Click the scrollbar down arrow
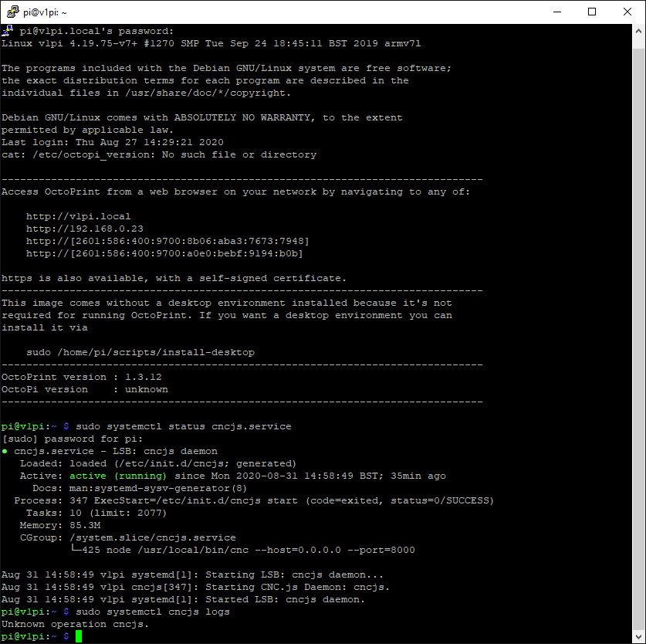646x644 pixels. [x=638, y=636]
